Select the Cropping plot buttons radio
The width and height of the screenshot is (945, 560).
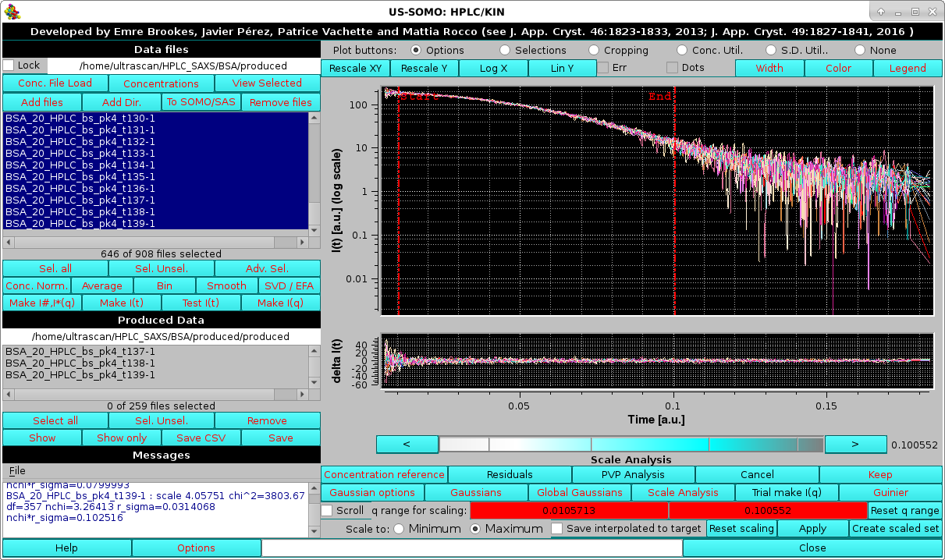(x=593, y=50)
